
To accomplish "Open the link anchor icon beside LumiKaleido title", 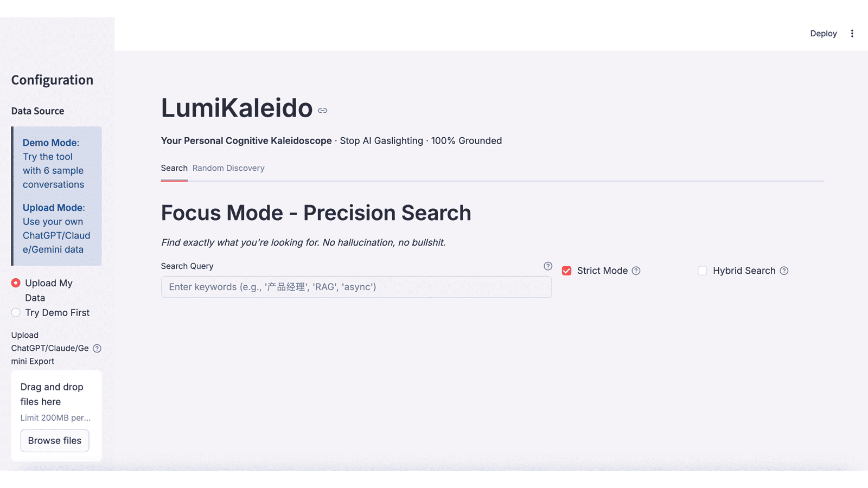I will pyautogui.click(x=322, y=110).
